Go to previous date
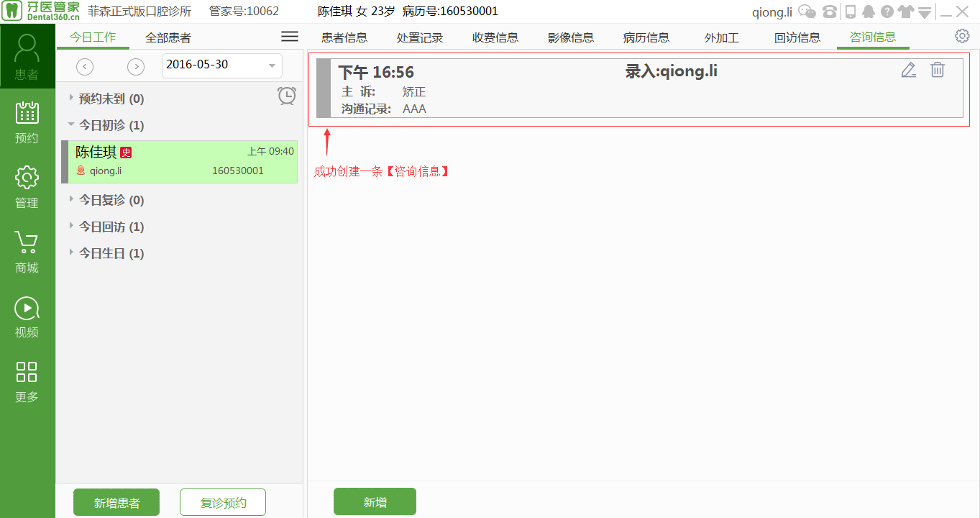 pyautogui.click(x=85, y=66)
